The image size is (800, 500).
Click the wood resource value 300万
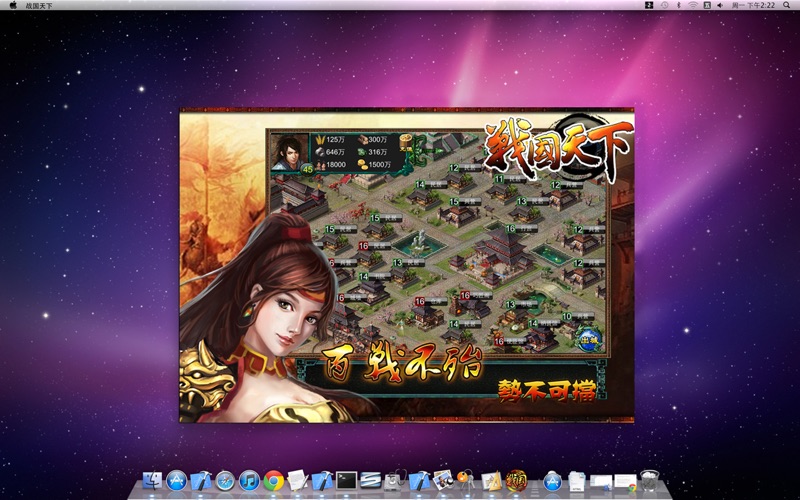tap(378, 140)
